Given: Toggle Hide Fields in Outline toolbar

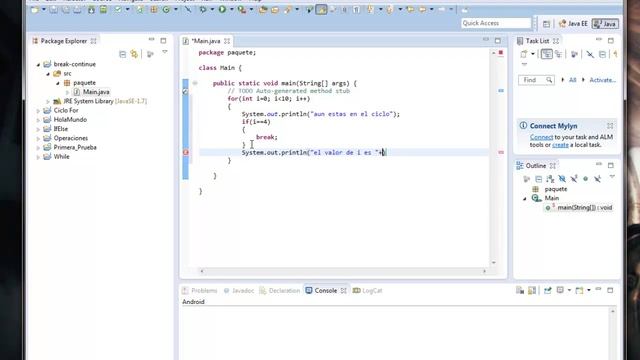Looking at the screenshot, I should click(x=562, y=179).
